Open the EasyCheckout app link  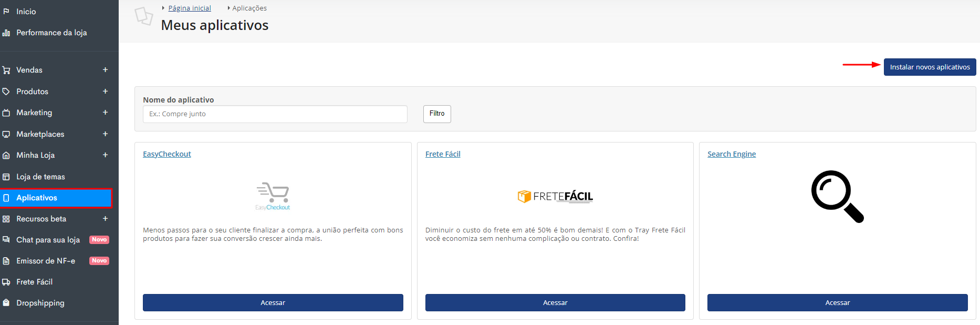(x=167, y=154)
